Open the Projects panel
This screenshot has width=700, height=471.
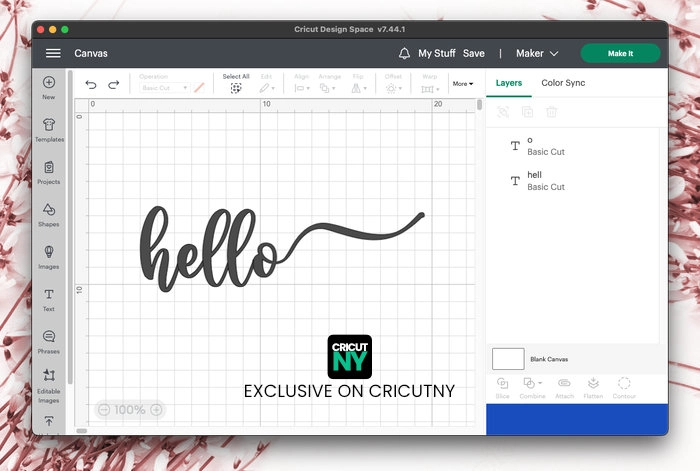point(49,172)
